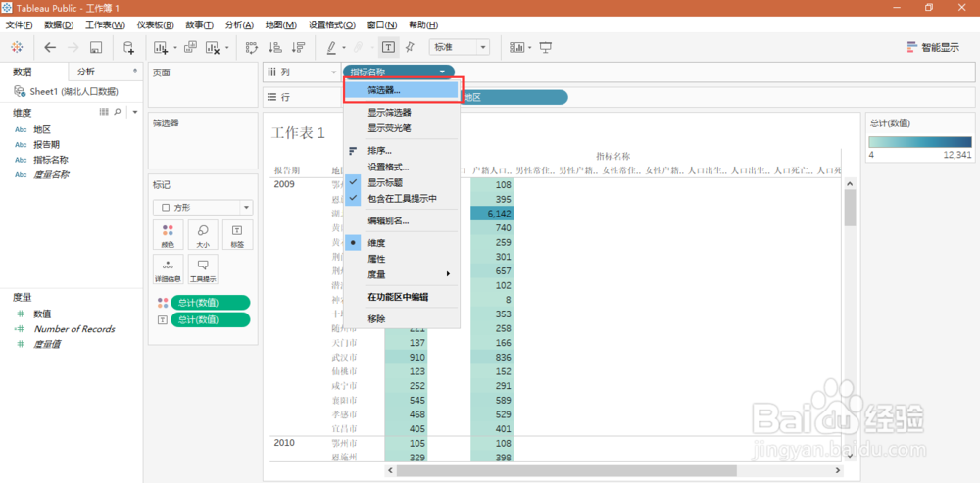Click the 大小 size mark card
980x483 pixels.
[x=203, y=235]
